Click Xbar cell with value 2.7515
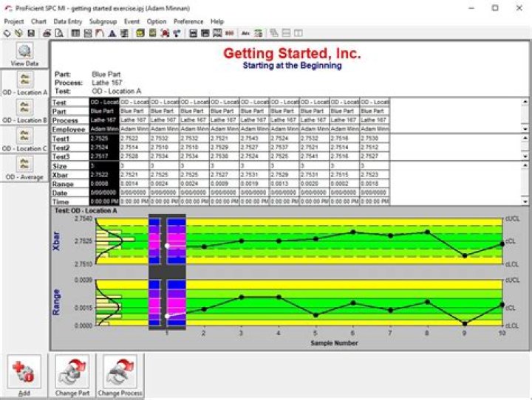Viewport: 532px width, 400px height. [x=344, y=175]
